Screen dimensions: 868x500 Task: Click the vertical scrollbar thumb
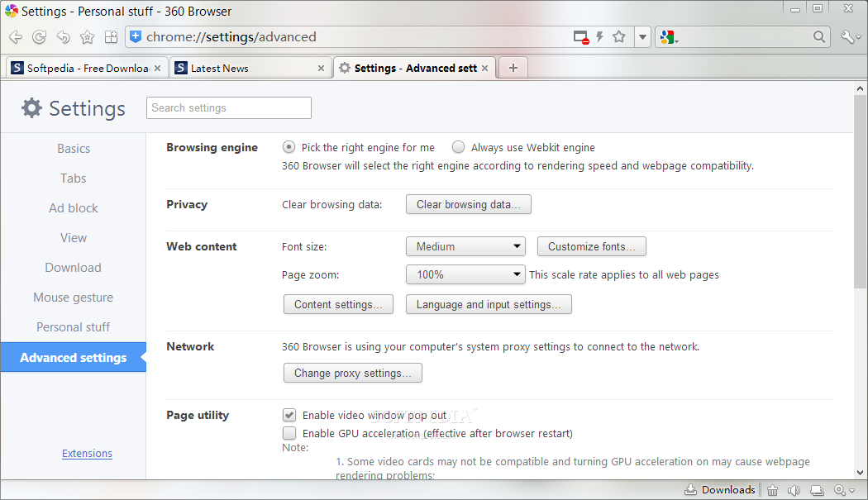pyautogui.click(x=860, y=191)
